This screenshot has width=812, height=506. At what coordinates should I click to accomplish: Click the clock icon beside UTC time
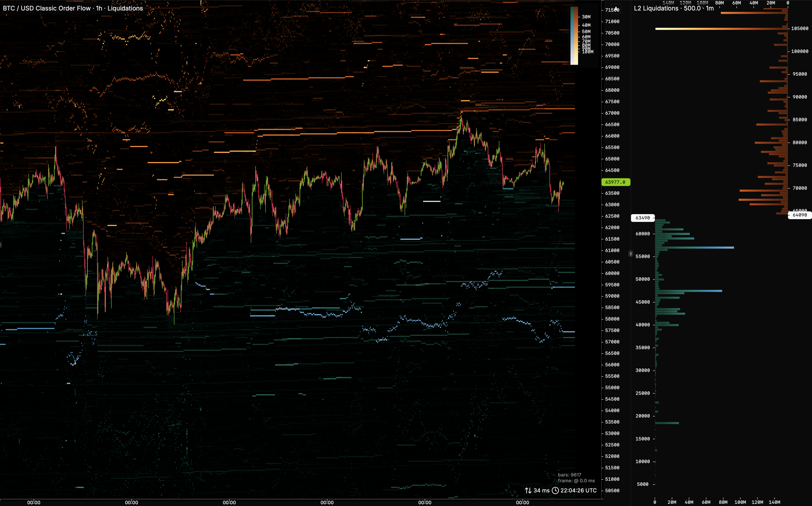click(x=555, y=490)
